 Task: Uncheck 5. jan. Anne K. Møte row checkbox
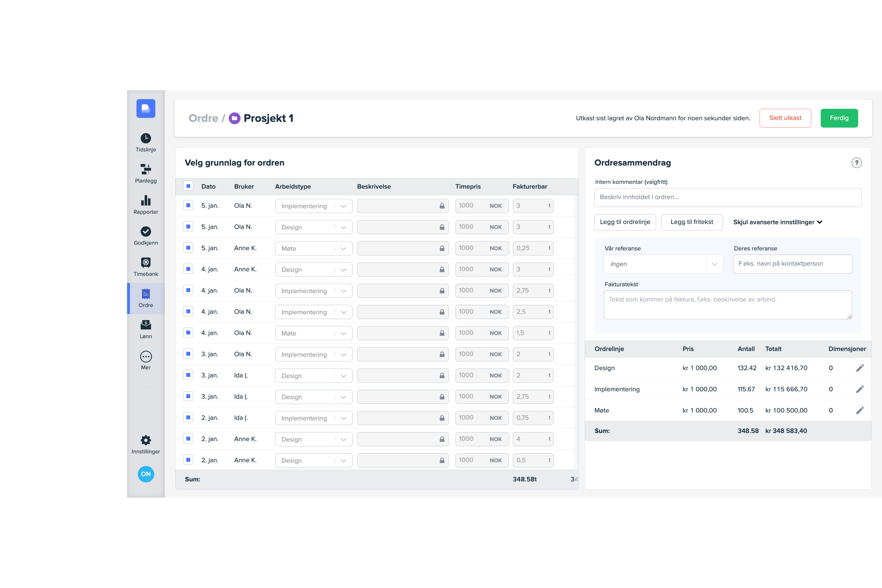(x=188, y=248)
